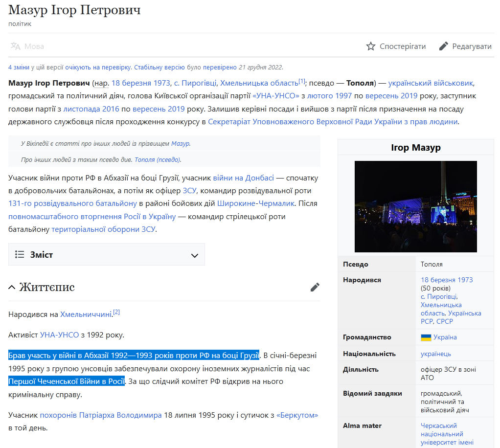Click the table of contents list icon
The height and width of the screenshot is (448, 500).
[x=20, y=254]
